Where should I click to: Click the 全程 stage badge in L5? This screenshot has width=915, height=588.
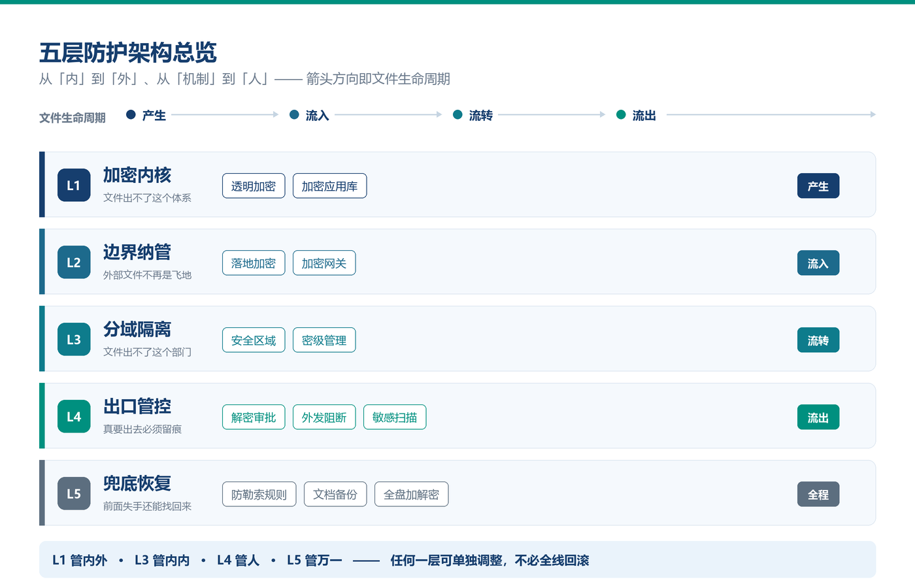818,494
